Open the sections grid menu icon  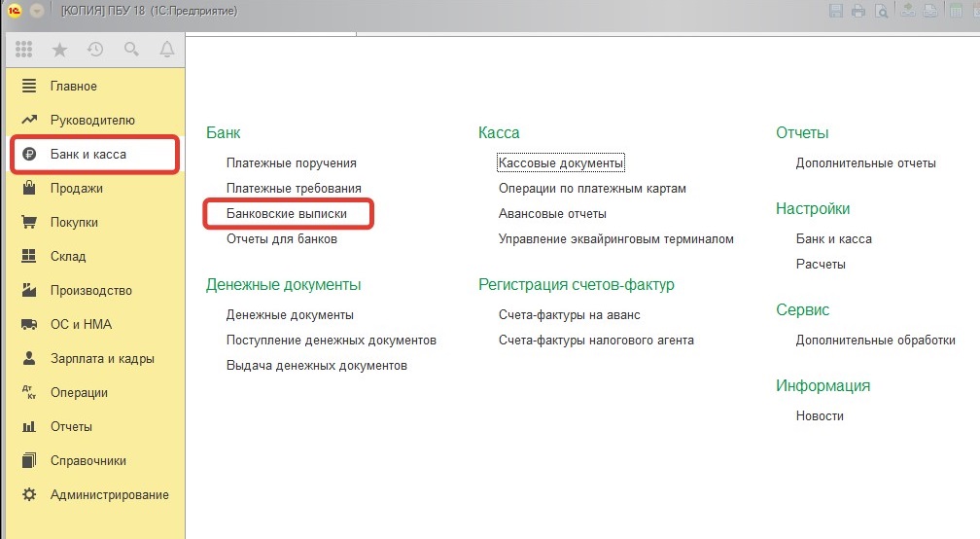23,49
